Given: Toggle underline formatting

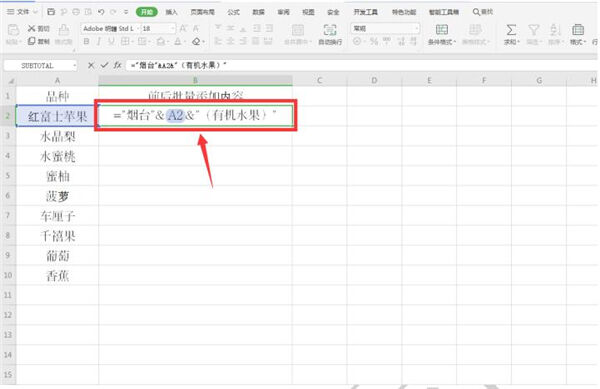Looking at the screenshot, I should 111,41.
